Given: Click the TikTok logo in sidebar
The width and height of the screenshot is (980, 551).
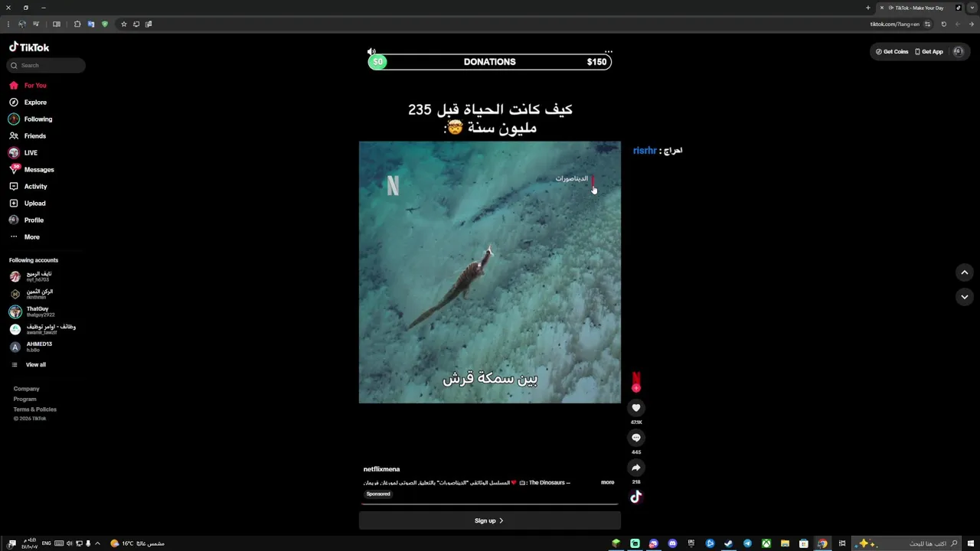Looking at the screenshot, I should pyautogui.click(x=29, y=47).
